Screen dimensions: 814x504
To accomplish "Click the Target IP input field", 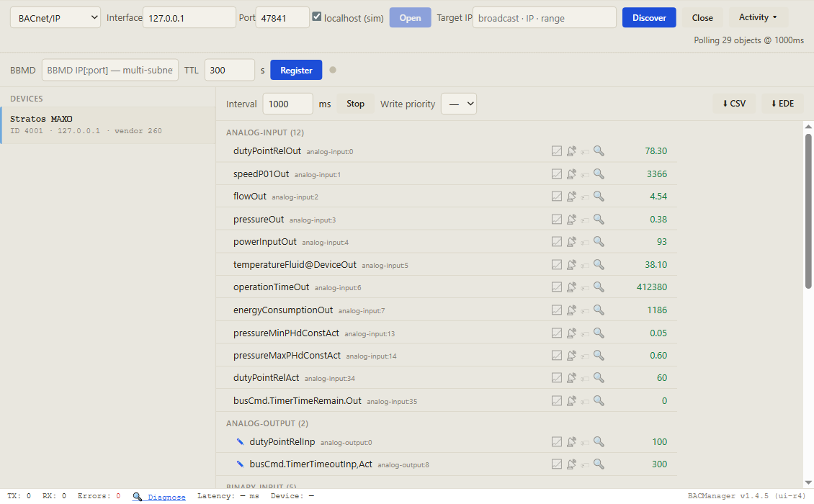I will 545,18.
